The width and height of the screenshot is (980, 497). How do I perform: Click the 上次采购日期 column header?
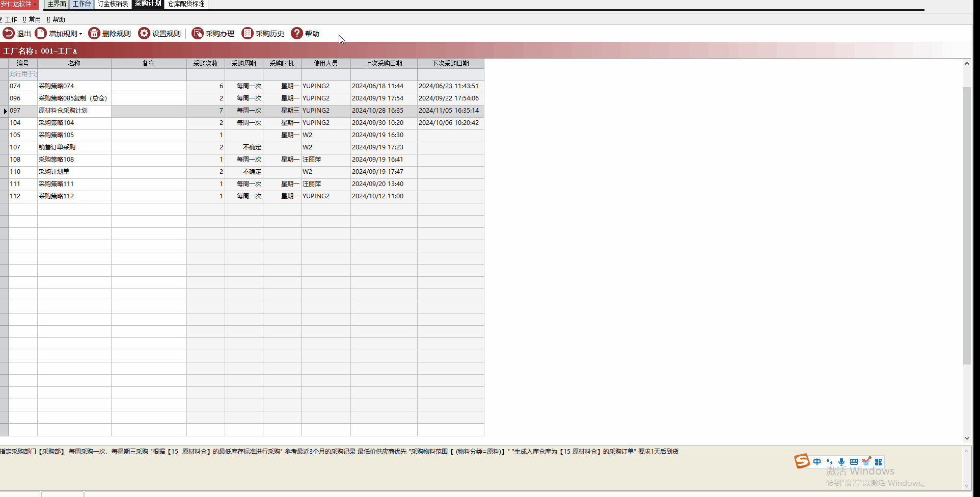point(384,64)
